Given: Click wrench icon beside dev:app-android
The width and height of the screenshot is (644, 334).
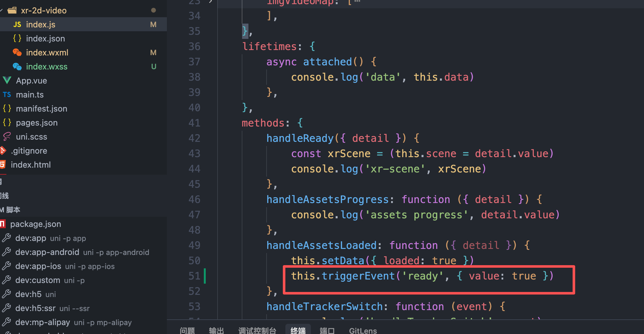Looking at the screenshot, I should coord(6,252).
